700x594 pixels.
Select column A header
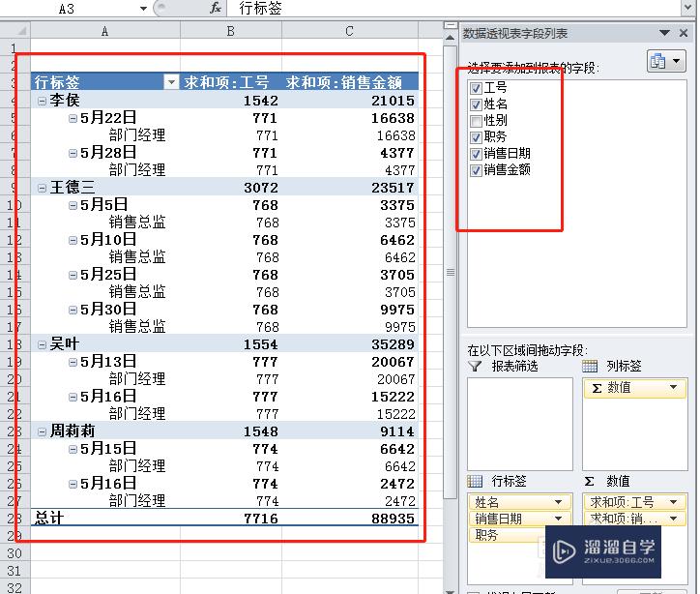pyautogui.click(x=105, y=30)
